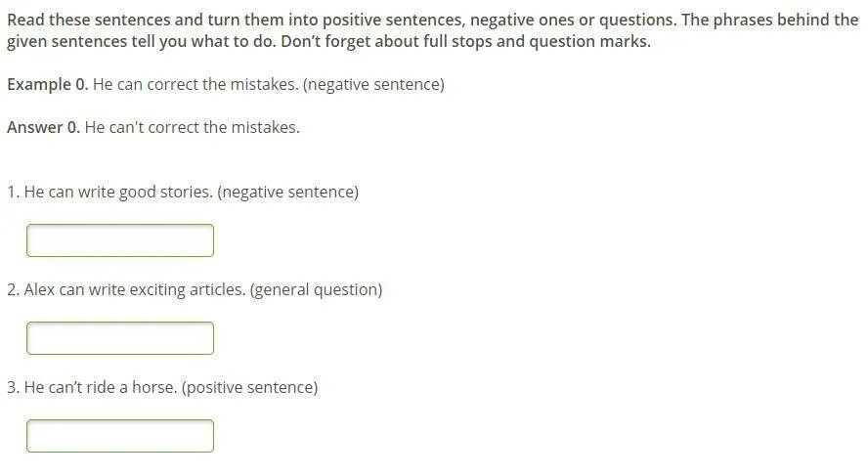This screenshot has height=476, width=868.
Task: Click the sentence 'Alex can write exciting articles.'
Action: point(135,290)
